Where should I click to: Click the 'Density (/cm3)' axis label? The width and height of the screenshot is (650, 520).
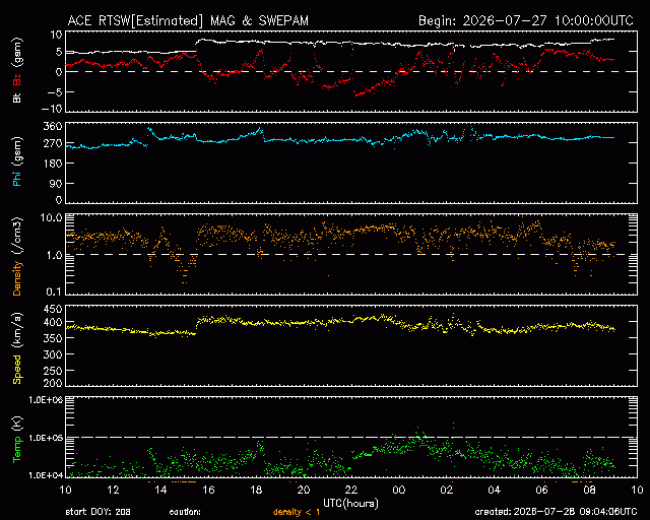pos(17,256)
